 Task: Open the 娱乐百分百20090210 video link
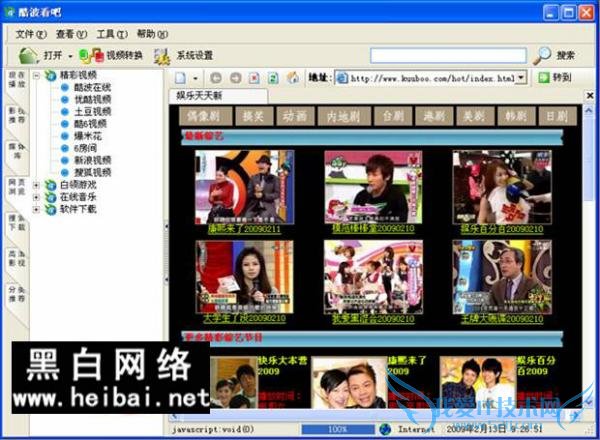pyautogui.click(x=502, y=229)
